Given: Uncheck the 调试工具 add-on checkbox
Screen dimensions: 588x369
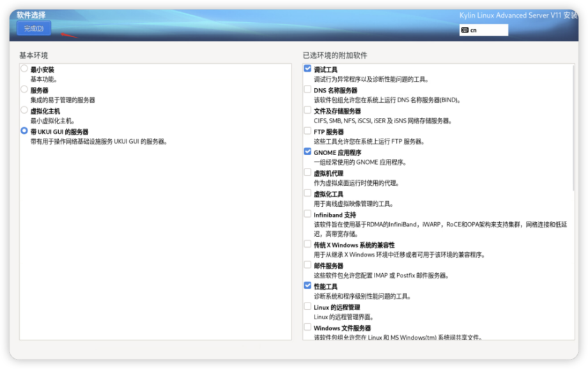Looking at the screenshot, I should point(307,68).
